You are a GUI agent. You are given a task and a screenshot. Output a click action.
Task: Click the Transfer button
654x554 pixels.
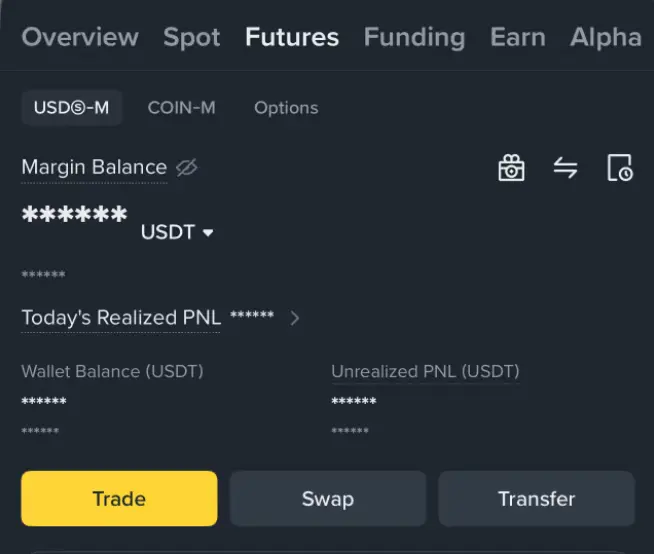point(536,498)
